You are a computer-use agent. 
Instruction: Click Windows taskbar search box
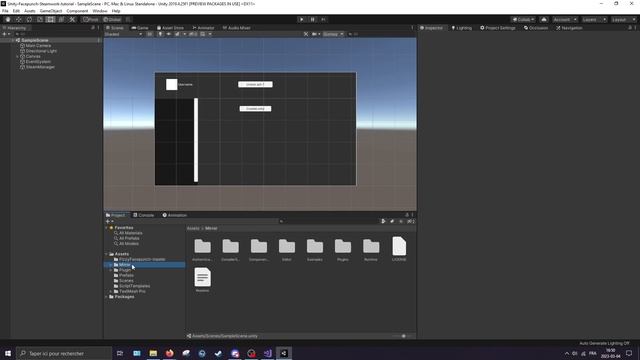coord(64,353)
